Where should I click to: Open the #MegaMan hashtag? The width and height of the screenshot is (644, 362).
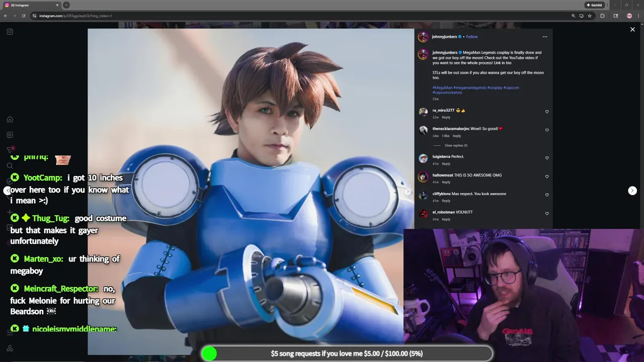click(x=442, y=87)
